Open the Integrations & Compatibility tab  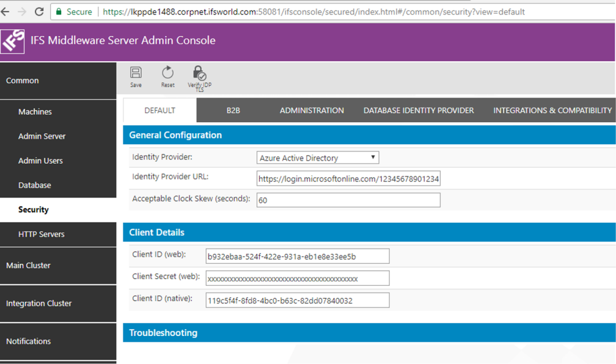click(x=552, y=111)
